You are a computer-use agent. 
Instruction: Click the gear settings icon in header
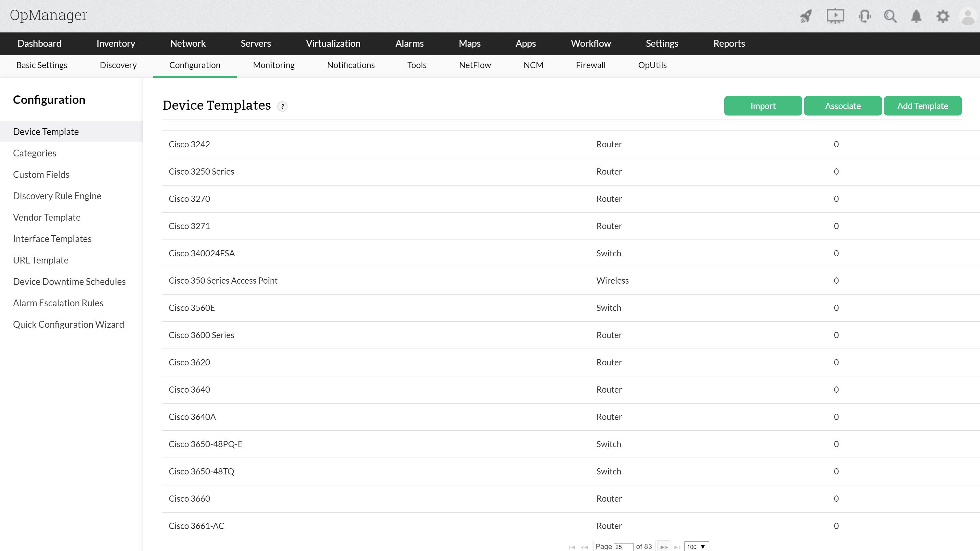pos(943,16)
